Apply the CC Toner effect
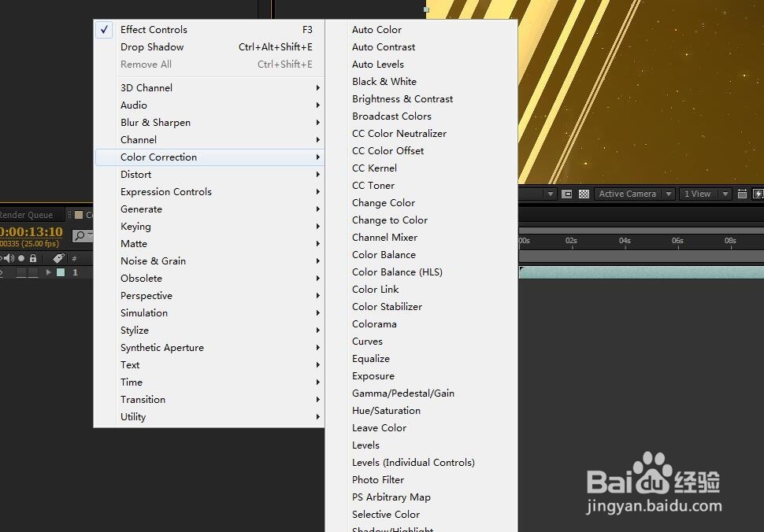764x532 pixels. coord(421,186)
